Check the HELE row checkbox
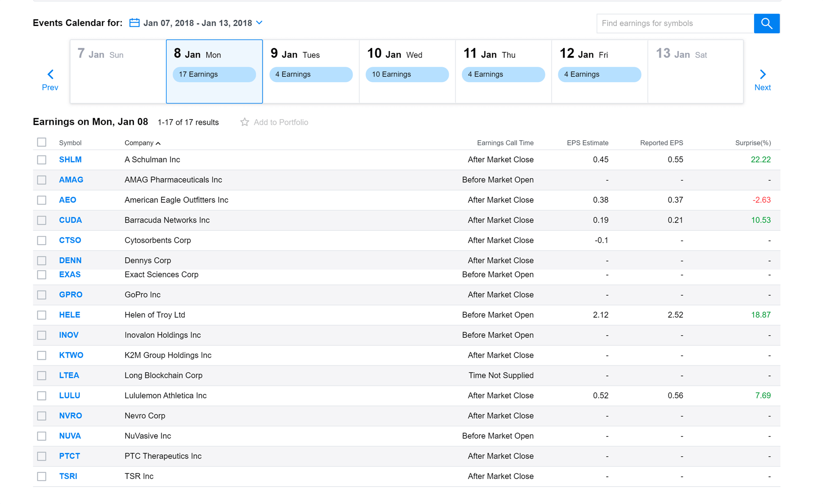The width and height of the screenshot is (823, 504). 42,315
